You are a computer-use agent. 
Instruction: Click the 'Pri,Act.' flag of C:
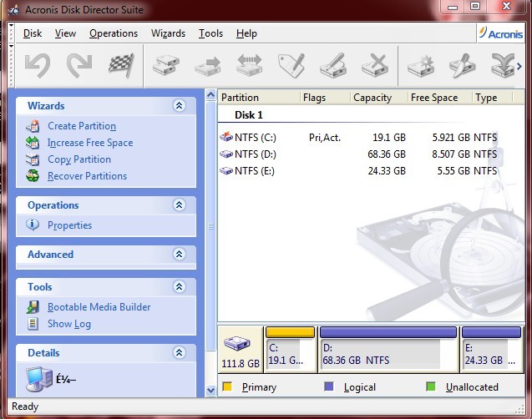(x=325, y=138)
